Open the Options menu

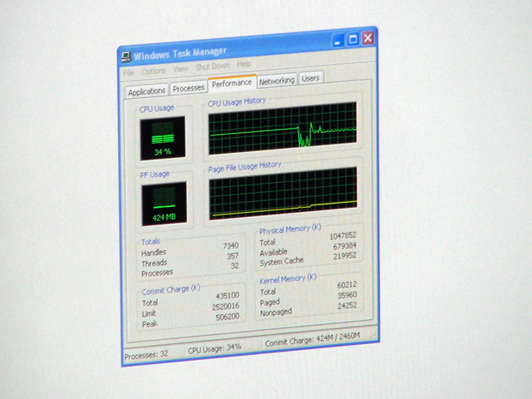154,71
